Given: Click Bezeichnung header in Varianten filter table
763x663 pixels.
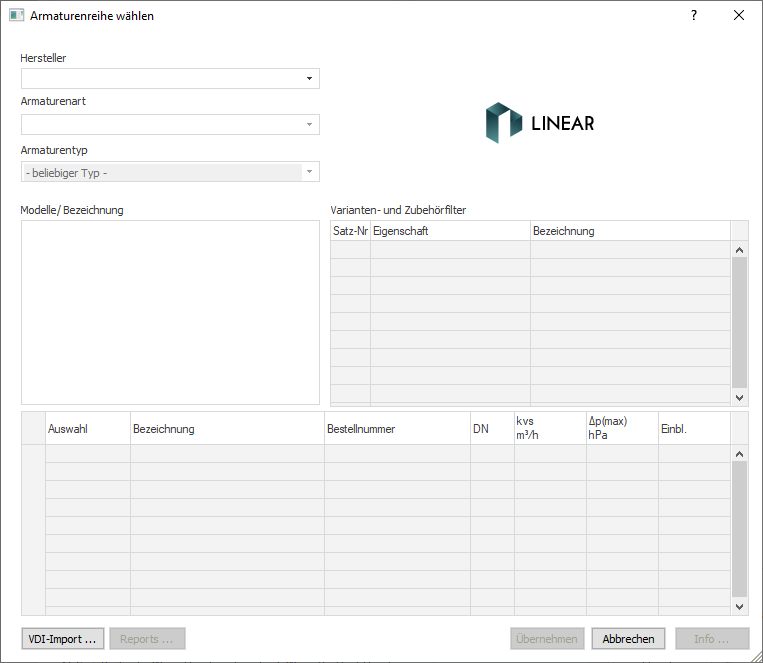Looking at the screenshot, I should 630,231.
